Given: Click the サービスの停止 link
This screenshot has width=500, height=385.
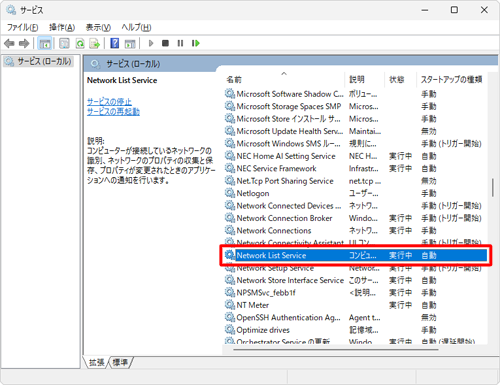Looking at the screenshot, I should pos(109,101).
